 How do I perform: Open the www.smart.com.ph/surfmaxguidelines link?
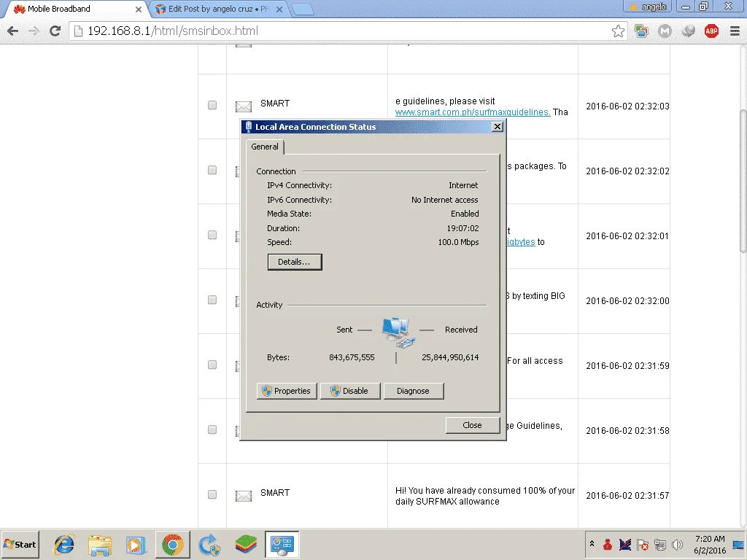click(473, 112)
